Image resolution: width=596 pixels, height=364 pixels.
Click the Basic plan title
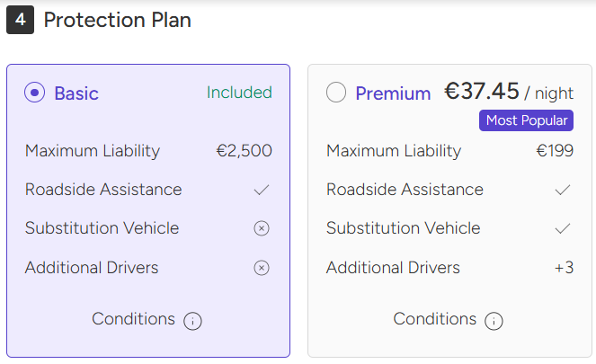tap(76, 93)
